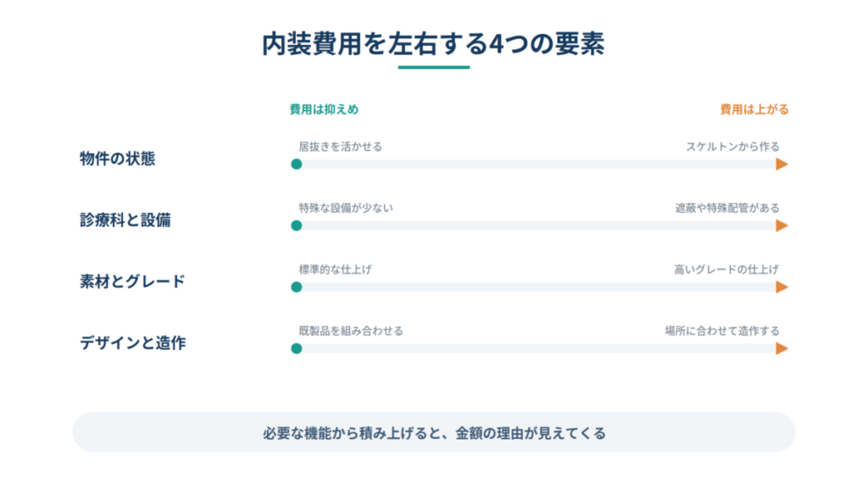Viewport: 868px width, 488px height.
Task: Click the bottom banner 必要な機能から積み上げると
Action: point(434,432)
